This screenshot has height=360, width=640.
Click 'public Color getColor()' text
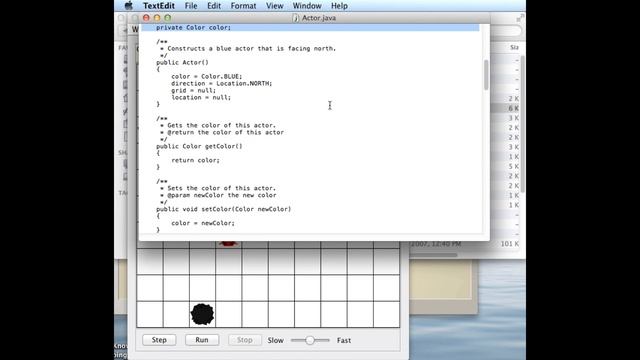click(199, 146)
